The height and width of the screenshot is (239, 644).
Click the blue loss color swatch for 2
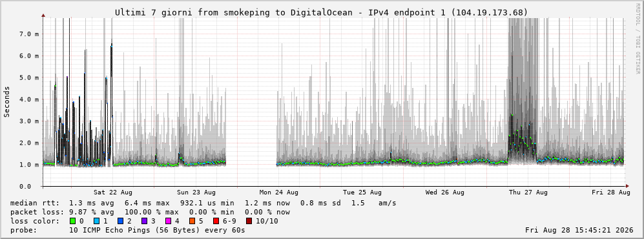119,222
